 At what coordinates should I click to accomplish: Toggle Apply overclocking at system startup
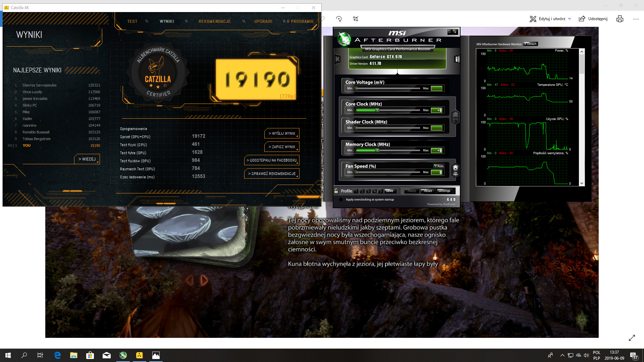[341, 199]
